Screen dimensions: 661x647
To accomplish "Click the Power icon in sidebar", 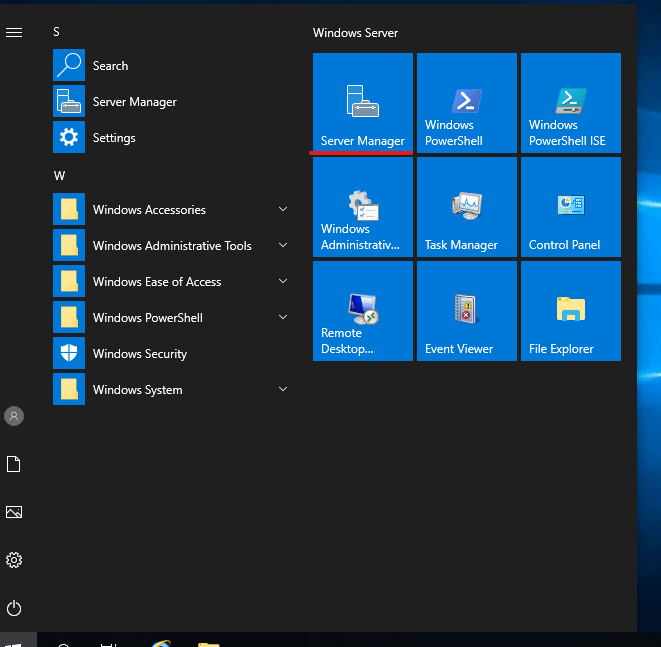I will [14, 608].
